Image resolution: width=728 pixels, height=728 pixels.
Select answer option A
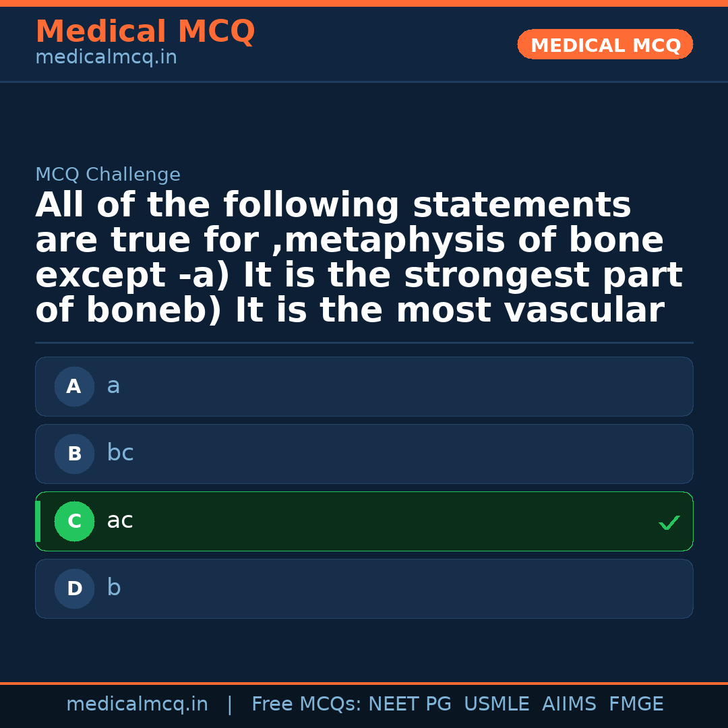pyautogui.click(x=364, y=386)
